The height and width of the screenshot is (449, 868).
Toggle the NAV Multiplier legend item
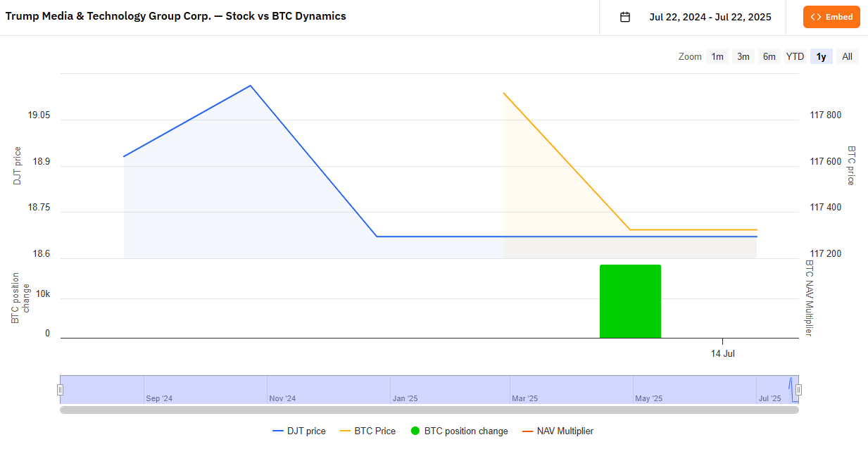(558, 431)
